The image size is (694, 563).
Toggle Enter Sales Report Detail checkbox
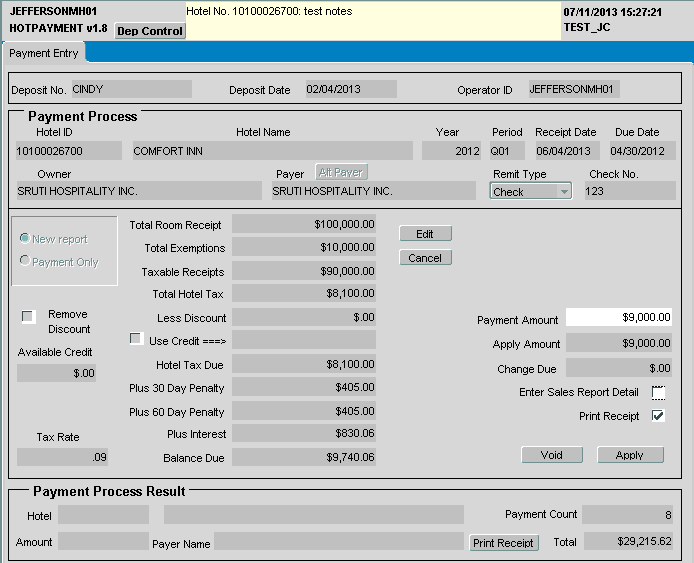pyautogui.click(x=658, y=392)
